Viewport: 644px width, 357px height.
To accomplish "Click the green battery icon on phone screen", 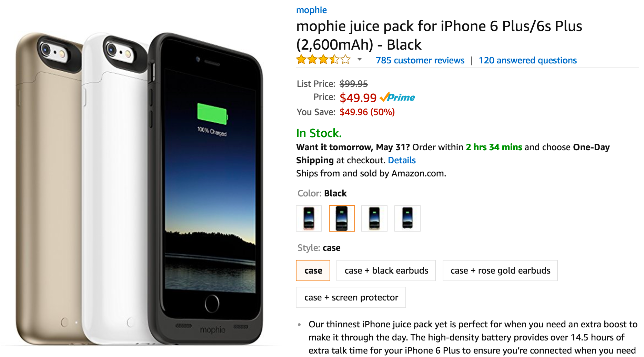I will 212,113.
